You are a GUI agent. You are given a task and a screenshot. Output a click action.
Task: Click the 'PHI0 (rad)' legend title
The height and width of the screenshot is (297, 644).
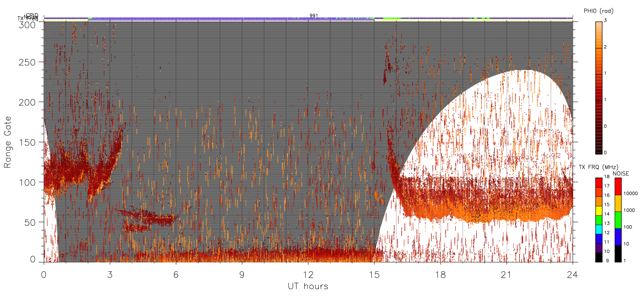pos(598,10)
